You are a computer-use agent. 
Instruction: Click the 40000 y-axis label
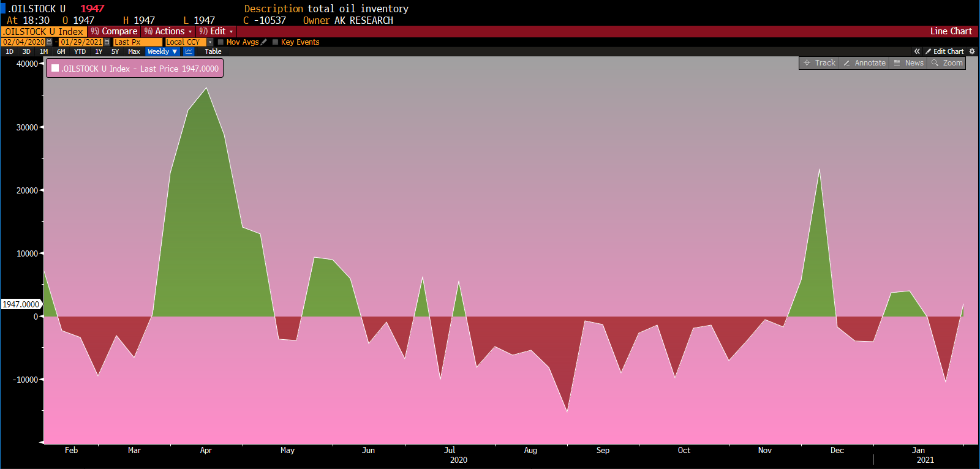click(x=27, y=64)
